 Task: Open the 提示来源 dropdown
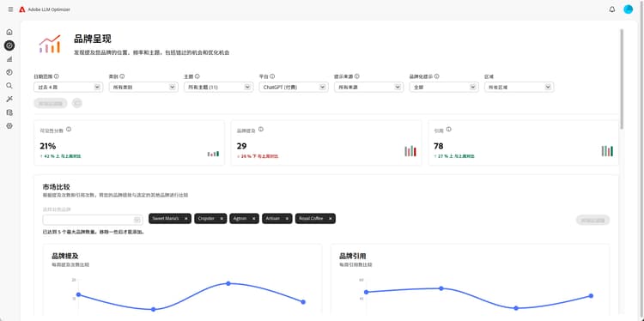(x=369, y=87)
